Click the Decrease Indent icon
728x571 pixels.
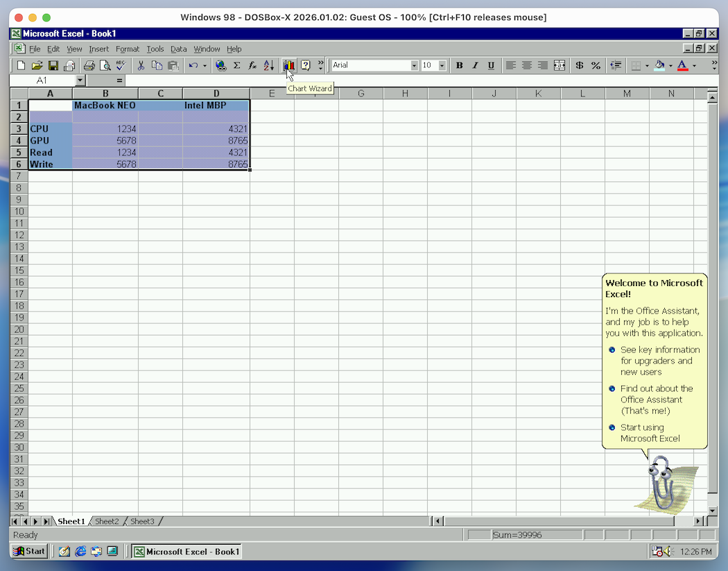[616, 65]
